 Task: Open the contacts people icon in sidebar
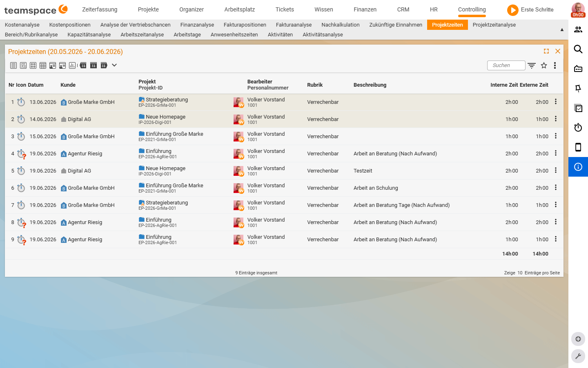(x=578, y=29)
